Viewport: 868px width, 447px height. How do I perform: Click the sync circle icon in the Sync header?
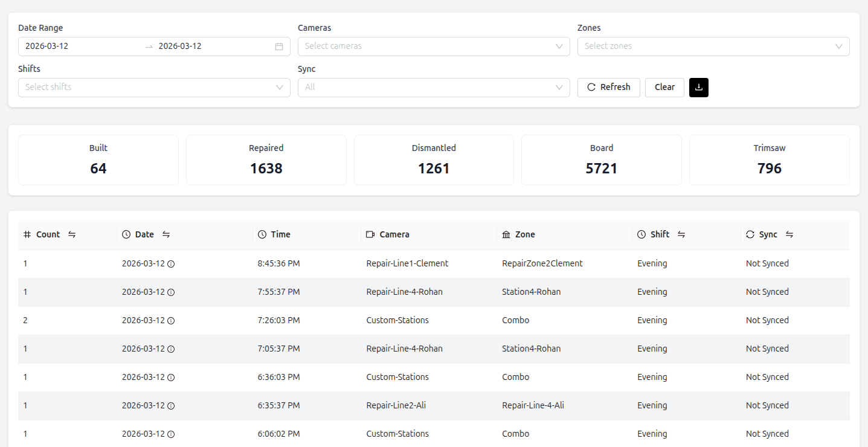pyautogui.click(x=749, y=234)
